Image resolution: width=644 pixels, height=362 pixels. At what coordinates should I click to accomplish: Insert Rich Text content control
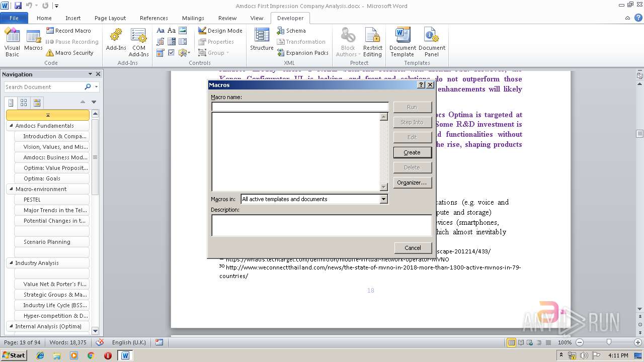pos(160,31)
